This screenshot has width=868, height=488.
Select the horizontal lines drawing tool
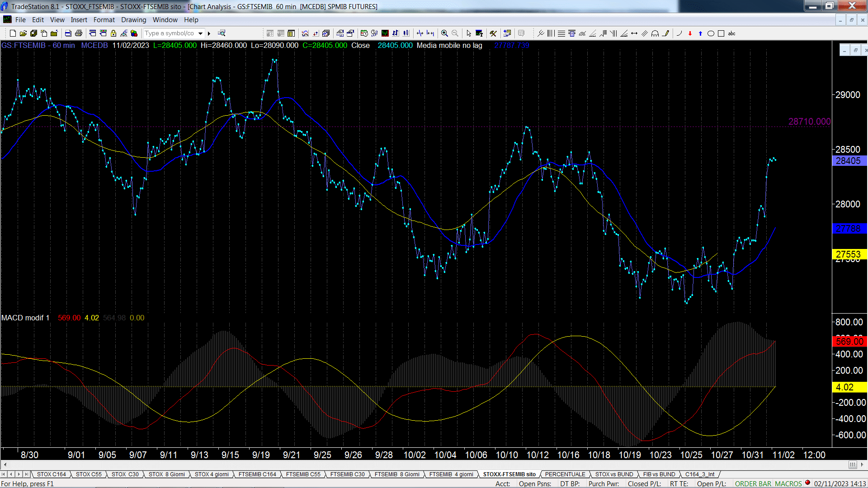pyautogui.click(x=561, y=33)
